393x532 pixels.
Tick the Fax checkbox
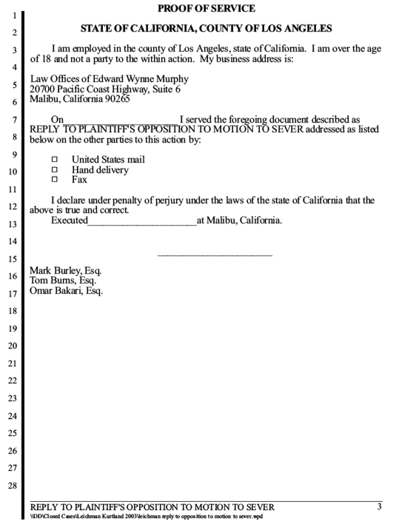55,180
